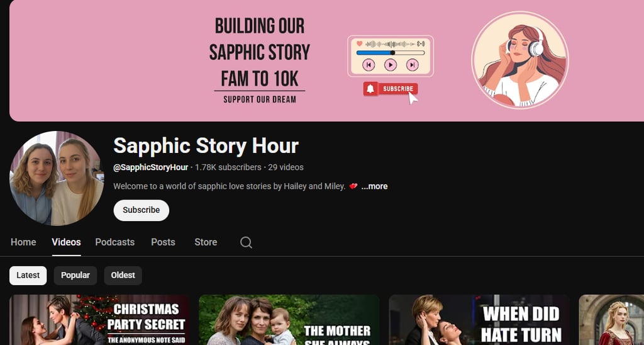The width and height of the screenshot is (644, 345).
Task: Expand channel description with ...more
Action: point(374,186)
